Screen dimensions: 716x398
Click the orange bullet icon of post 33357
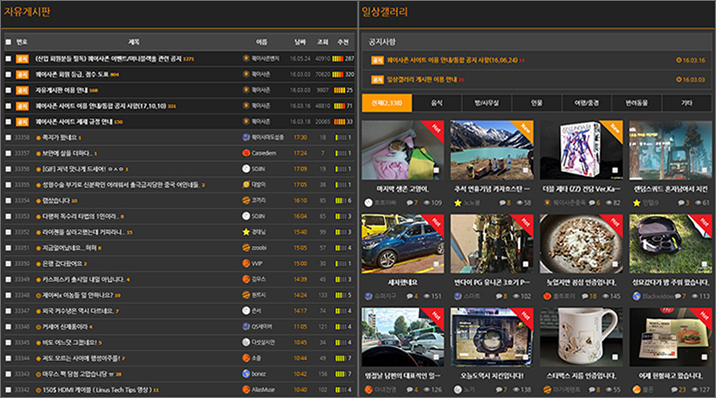(x=38, y=153)
